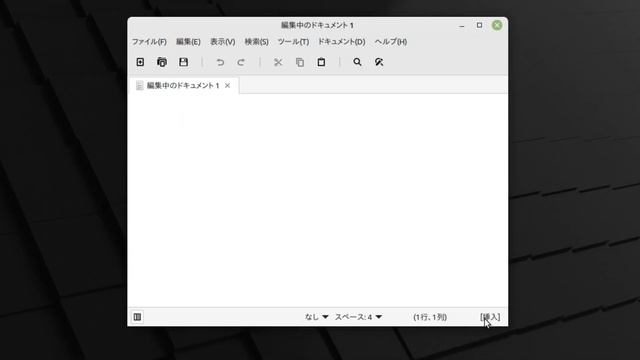640x360 pixels.
Task: Open a file using toolbar icon
Action: point(162,62)
